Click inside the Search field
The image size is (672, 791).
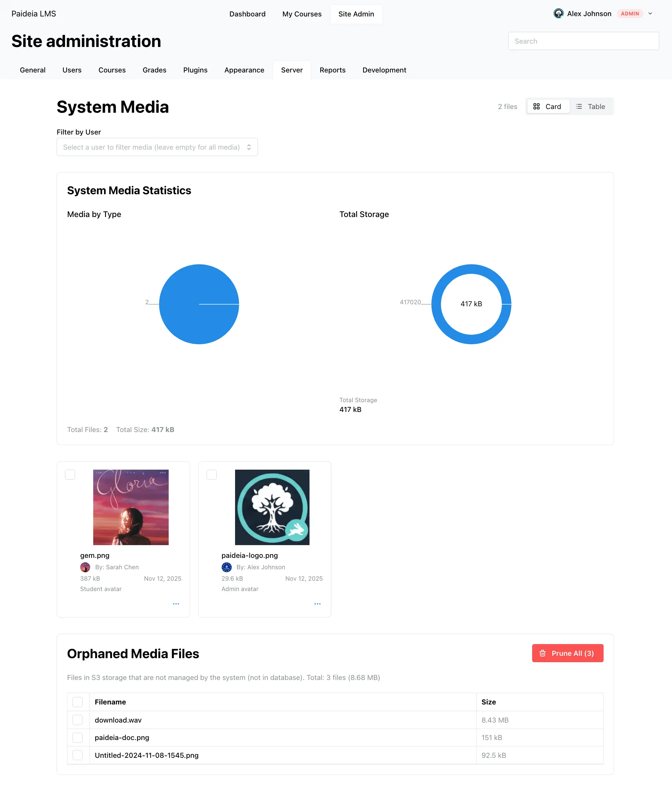coord(583,41)
